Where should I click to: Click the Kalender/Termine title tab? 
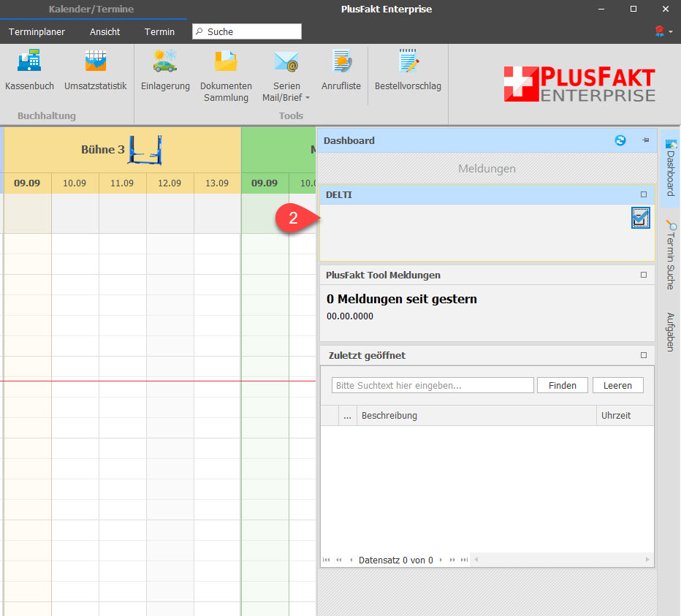click(x=91, y=9)
